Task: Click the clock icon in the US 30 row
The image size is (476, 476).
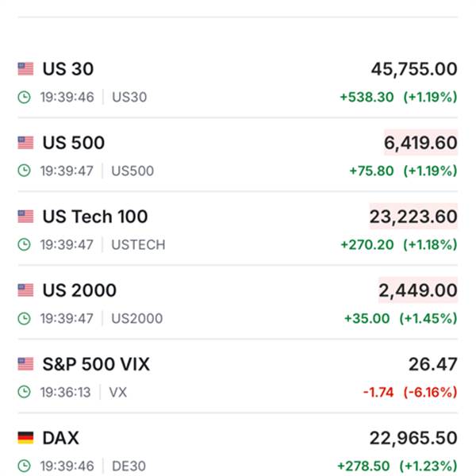Action: click(25, 98)
